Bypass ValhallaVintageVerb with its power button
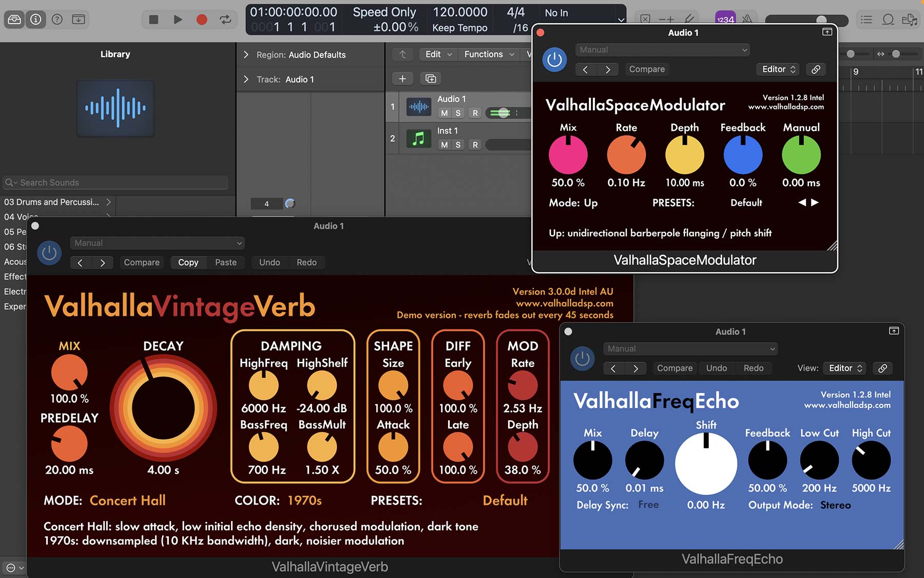 (x=49, y=253)
